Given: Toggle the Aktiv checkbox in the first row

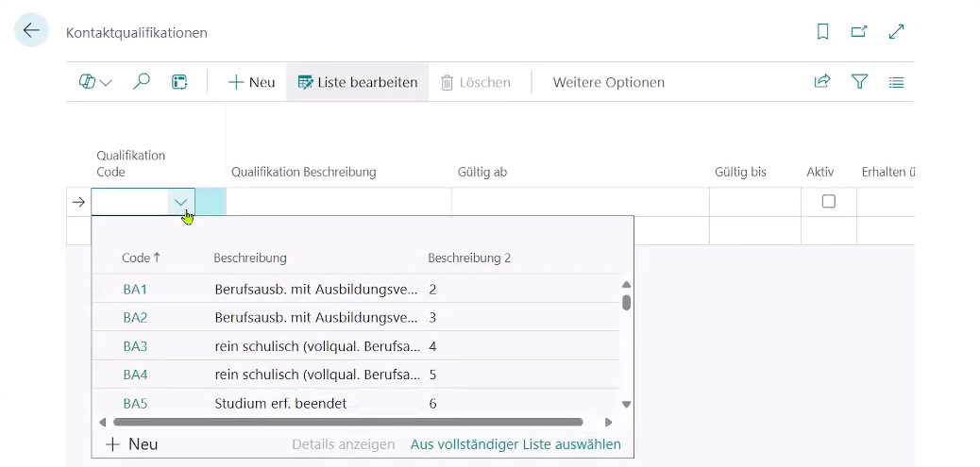Looking at the screenshot, I should (829, 201).
